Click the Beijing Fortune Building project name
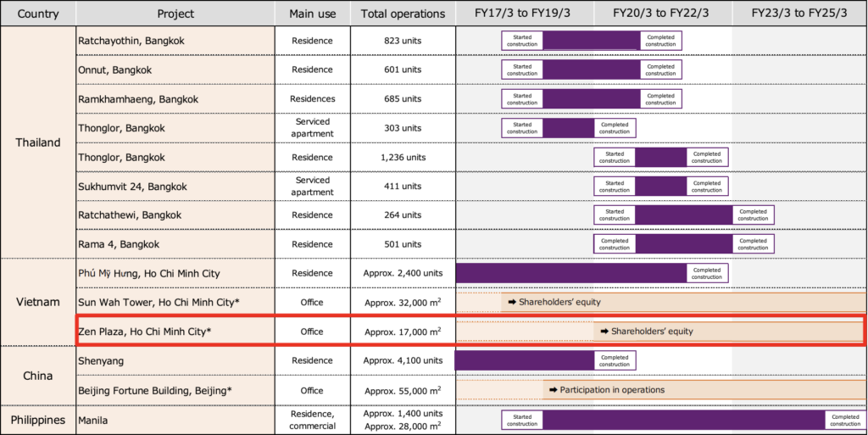This screenshot has height=435, width=868. [155, 390]
